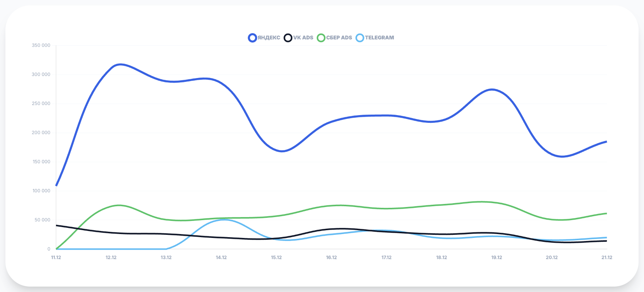The image size is (644, 292).
Task: Click the Яндекс line peak near 12.12
Action: tap(121, 65)
